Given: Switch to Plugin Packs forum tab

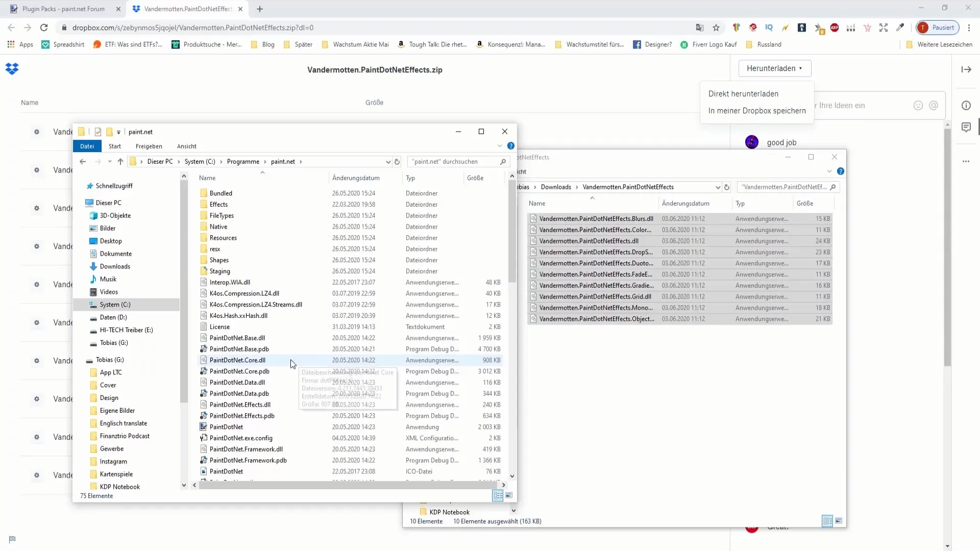Looking at the screenshot, I should pyautogui.click(x=63, y=9).
